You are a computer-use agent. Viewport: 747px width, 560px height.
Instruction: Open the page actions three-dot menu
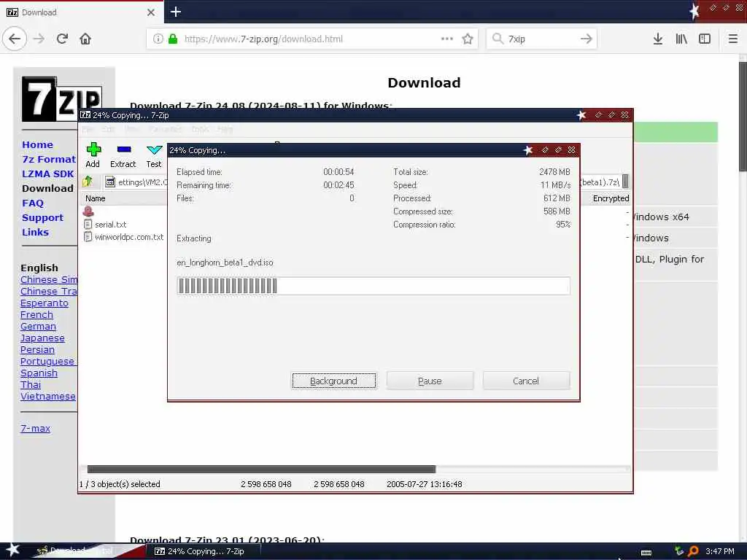pyautogui.click(x=447, y=39)
